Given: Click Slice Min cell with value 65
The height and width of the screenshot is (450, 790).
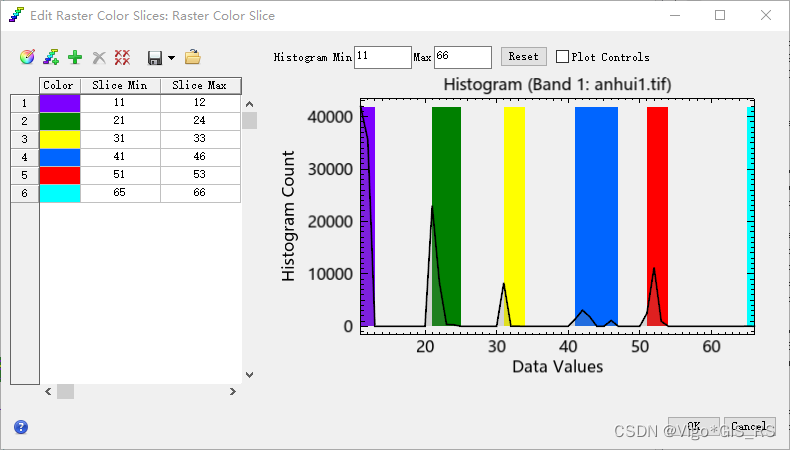Looking at the screenshot, I should pyautogui.click(x=120, y=194).
